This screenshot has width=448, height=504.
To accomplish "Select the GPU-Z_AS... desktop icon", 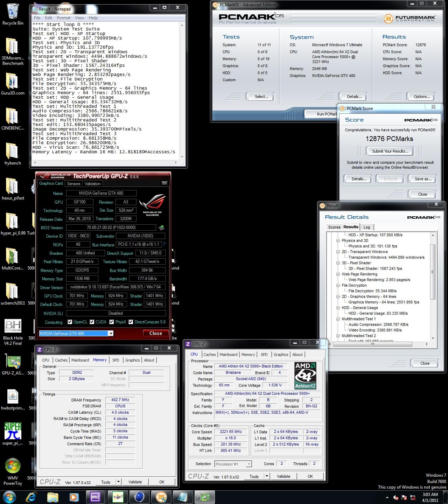I will click(x=13, y=364).
